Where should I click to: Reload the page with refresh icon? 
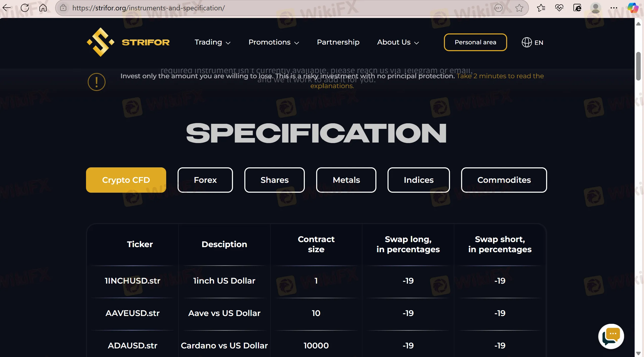(x=25, y=8)
